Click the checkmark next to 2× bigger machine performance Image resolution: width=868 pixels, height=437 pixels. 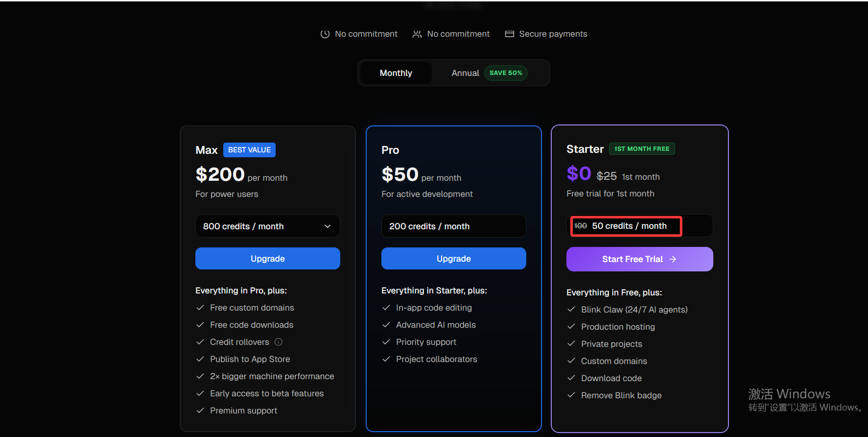click(x=200, y=376)
